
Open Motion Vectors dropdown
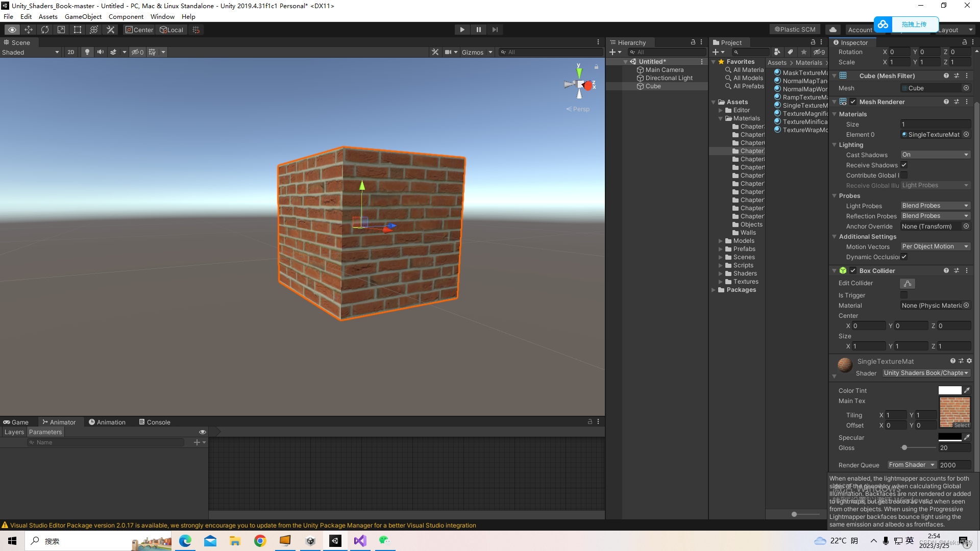(935, 246)
